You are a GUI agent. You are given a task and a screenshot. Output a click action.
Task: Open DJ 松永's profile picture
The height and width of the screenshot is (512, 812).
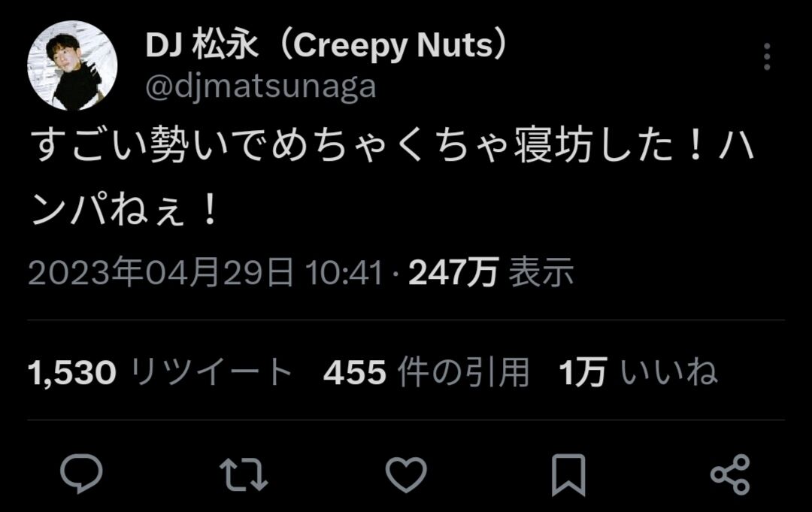pyautogui.click(x=72, y=65)
